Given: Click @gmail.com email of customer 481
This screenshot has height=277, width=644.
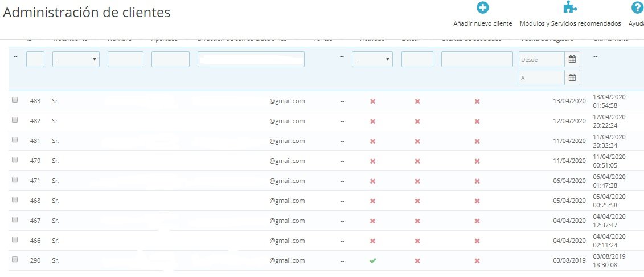Looking at the screenshot, I should (287, 141).
